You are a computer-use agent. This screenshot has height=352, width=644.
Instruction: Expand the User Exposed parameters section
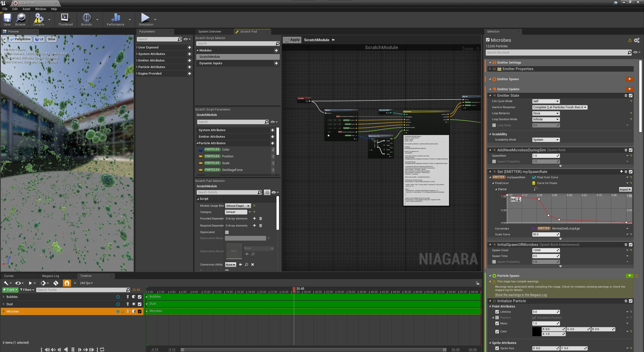tap(149, 47)
